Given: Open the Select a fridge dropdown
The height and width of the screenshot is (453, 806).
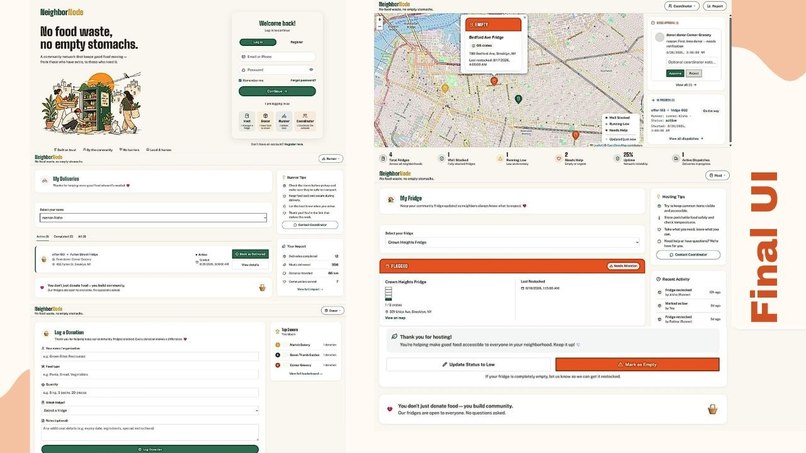Looking at the screenshot, I should point(150,410).
